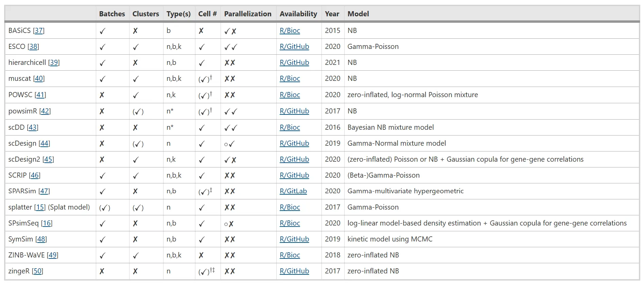Open the R/GitLab link for SPARSim
This screenshot has height=287, width=644.
pos(293,191)
